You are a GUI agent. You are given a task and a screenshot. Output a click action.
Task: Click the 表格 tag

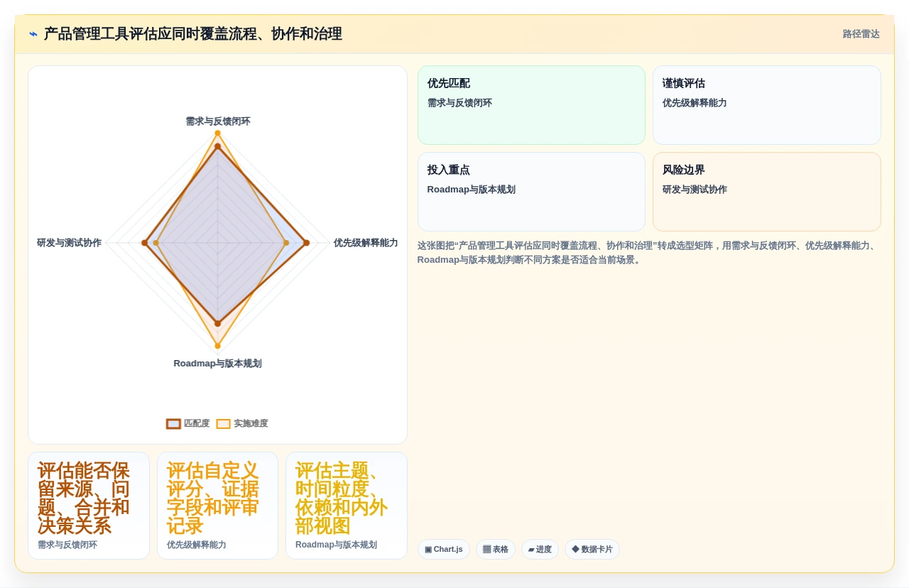coord(496,550)
